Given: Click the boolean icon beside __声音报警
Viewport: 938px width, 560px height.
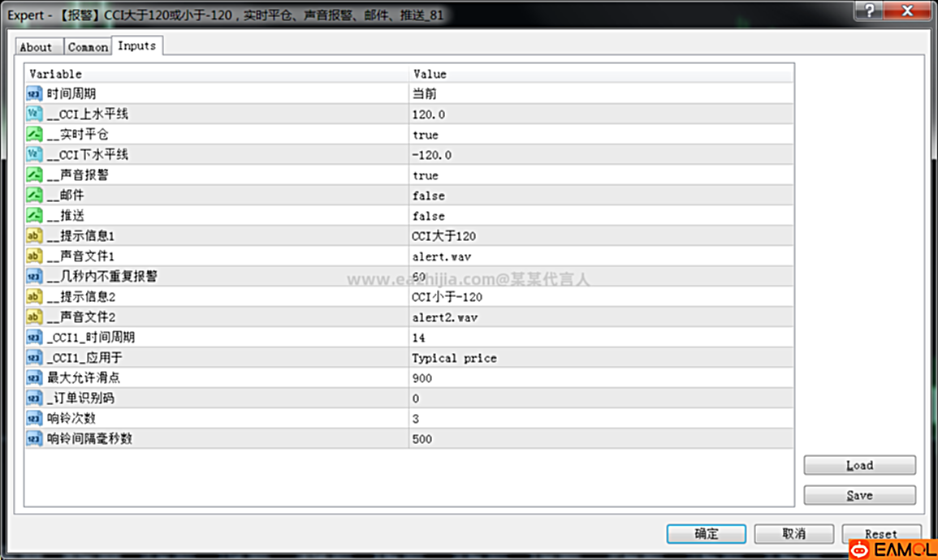Looking at the screenshot, I should tap(34, 175).
